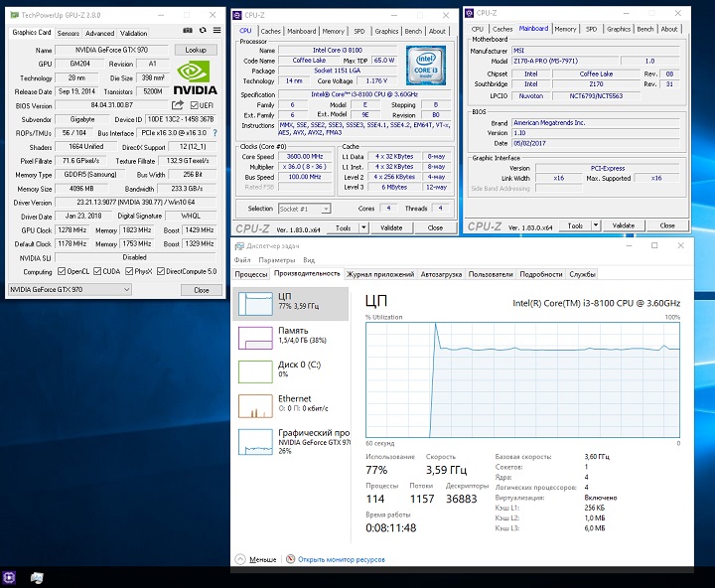Switch to the Advanced tab in GPU-Z
This screenshot has height=588, width=715.
[x=100, y=34]
